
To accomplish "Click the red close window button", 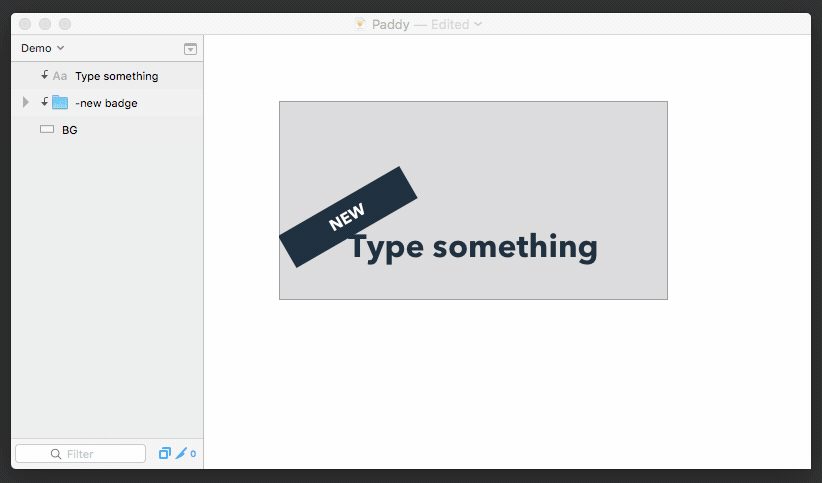I will (25, 24).
